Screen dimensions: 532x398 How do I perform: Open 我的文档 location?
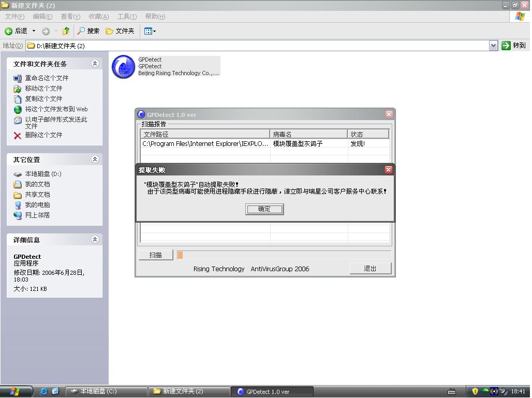point(37,184)
